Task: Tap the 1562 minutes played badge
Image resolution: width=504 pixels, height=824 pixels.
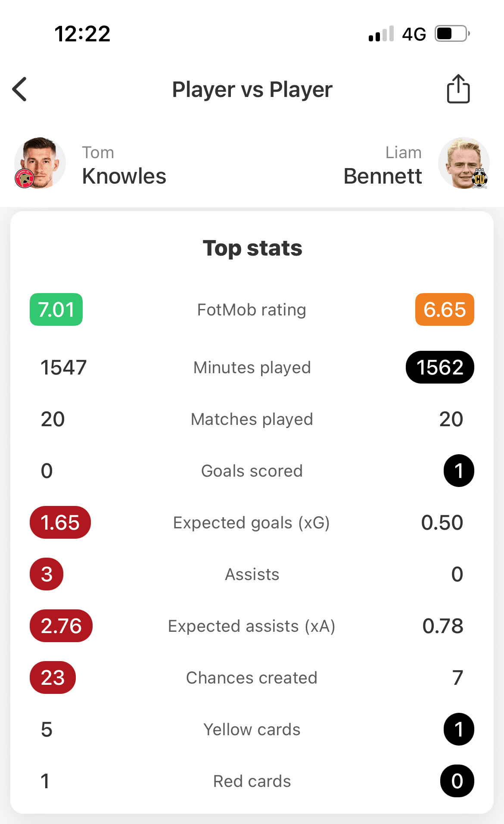Action: pos(440,367)
